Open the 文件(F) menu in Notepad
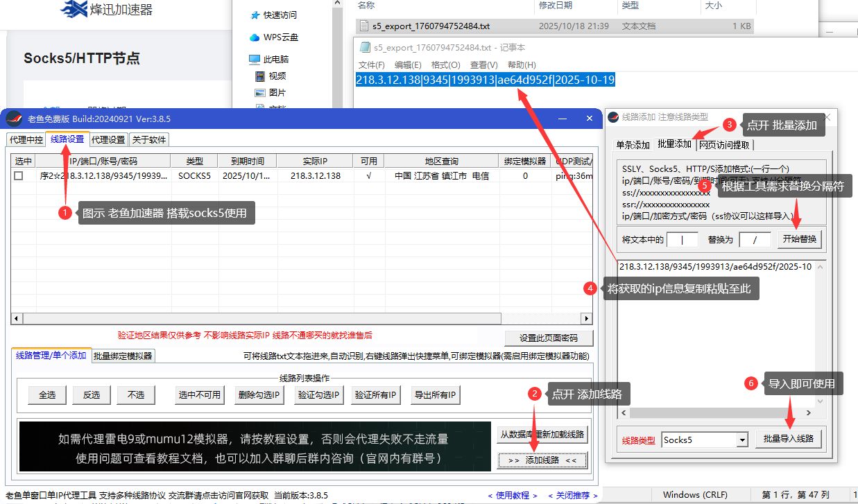 coord(372,64)
